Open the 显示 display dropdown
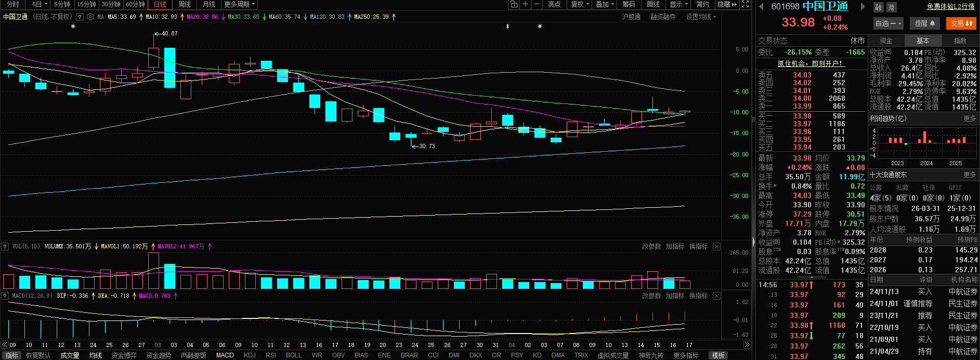 click(679, 4)
